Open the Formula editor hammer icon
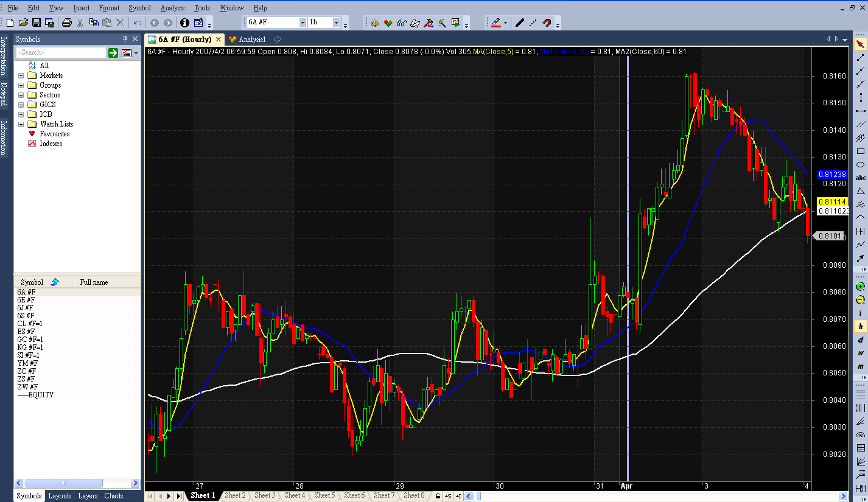Image resolution: width=868 pixels, height=502 pixels. click(428, 23)
